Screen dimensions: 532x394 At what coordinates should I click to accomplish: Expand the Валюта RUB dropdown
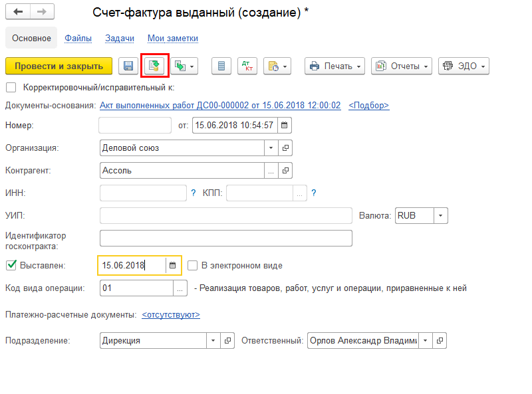click(x=441, y=216)
